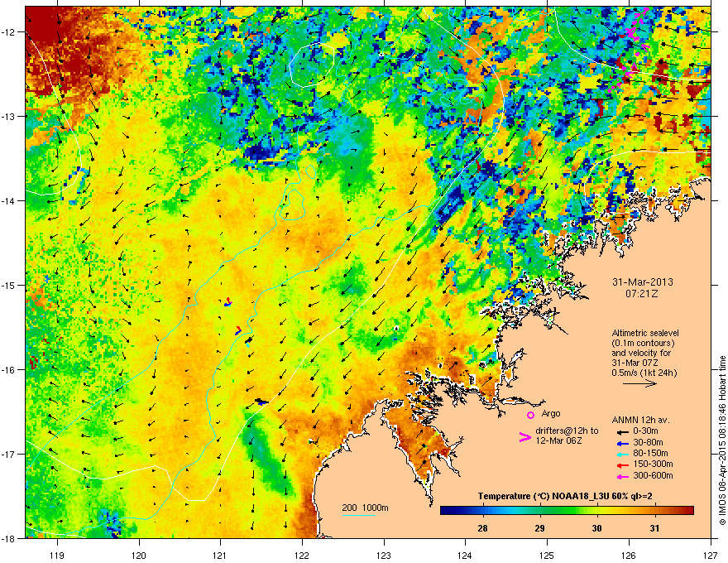The height and width of the screenshot is (563, 728).
Task: Click the black 0-30m arrow in legend
Action: coord(623,431)
